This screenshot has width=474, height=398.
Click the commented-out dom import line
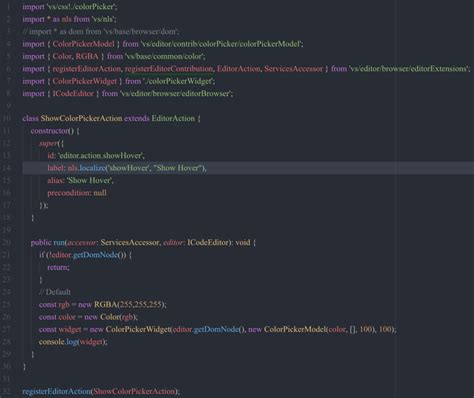[x=101, y=31]
